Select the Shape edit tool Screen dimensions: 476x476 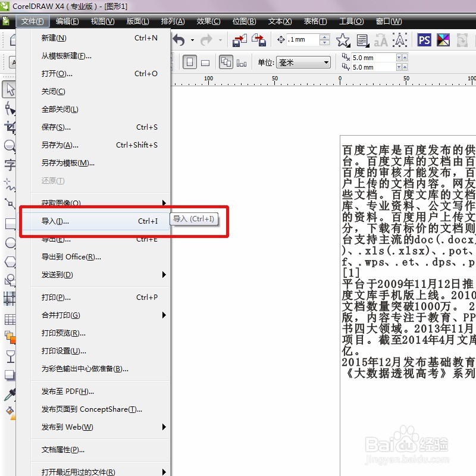9,108
